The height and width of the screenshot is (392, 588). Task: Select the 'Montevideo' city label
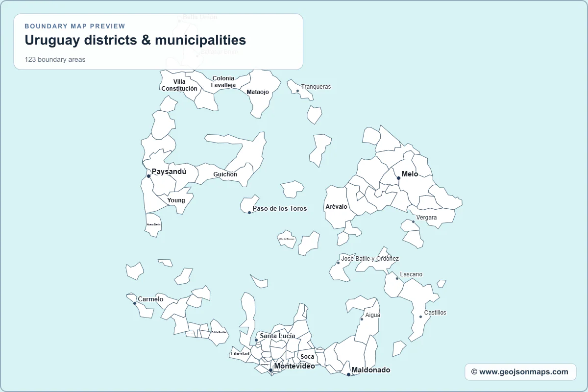[x=294, y=366]
